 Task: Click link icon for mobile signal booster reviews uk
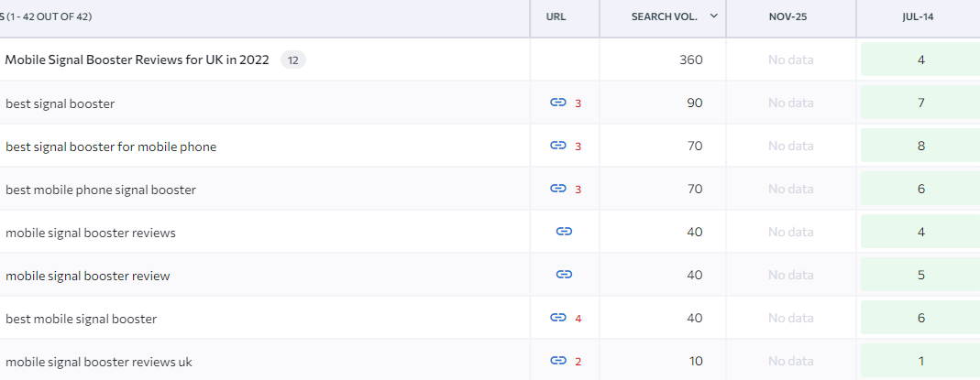[558, 361]
